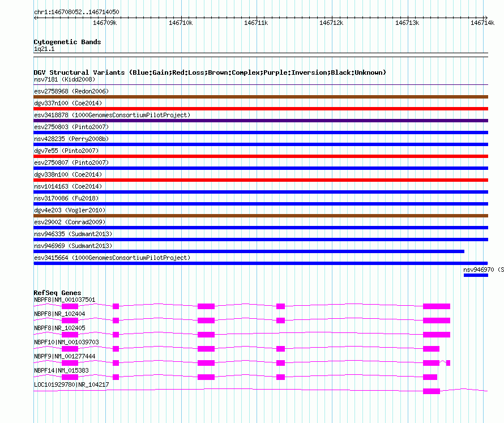Open the NBPF8|NR_102405 transcript label
Image resolution: width=504 pixels, height=423 pixels.
tap(59, 328)
